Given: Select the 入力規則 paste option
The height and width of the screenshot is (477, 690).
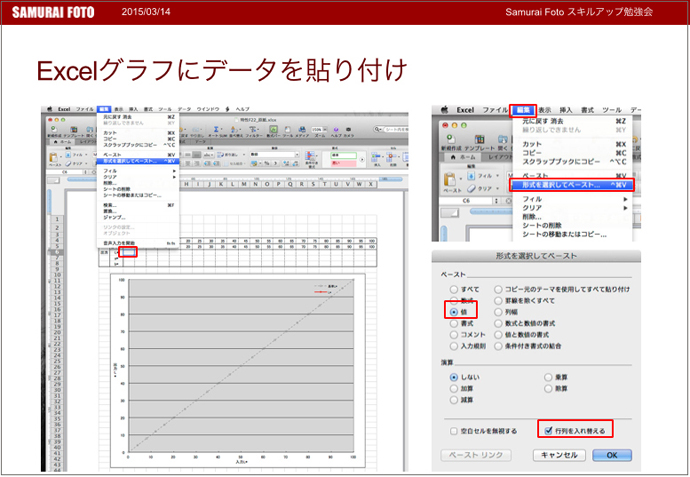Looking at the screenshot, I should 454,346.
